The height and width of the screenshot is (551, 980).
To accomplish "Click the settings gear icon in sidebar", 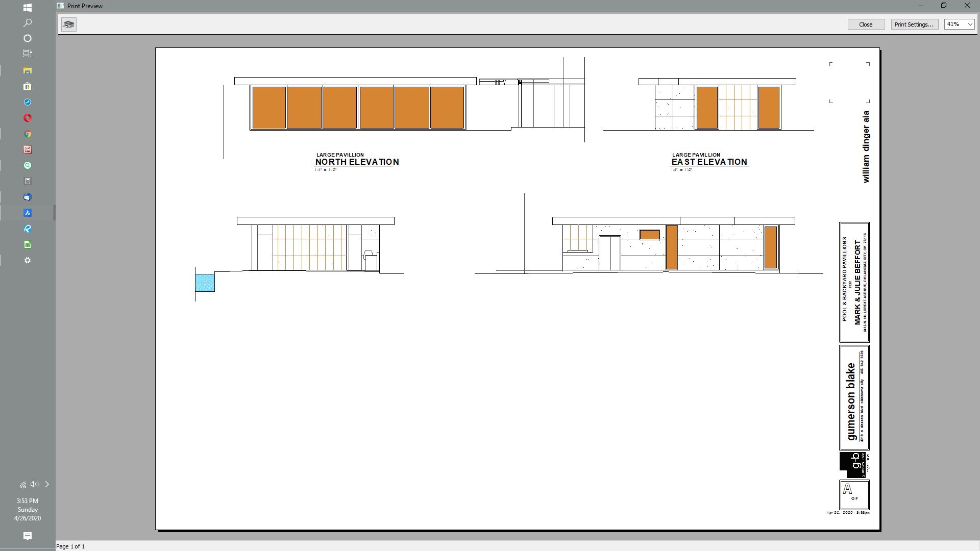I will coord(28,260).
